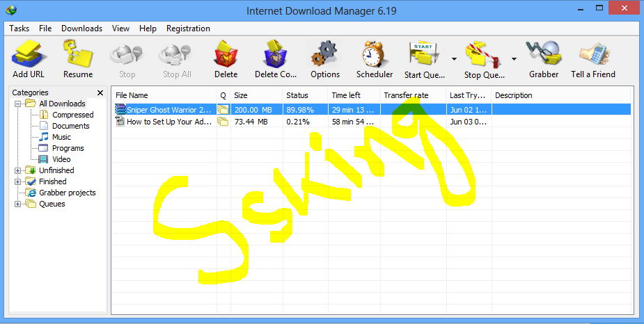This screenshot has height=324, width=644.
Task: Click the Delete Completed toolbar icon
Action: point(276,54)
